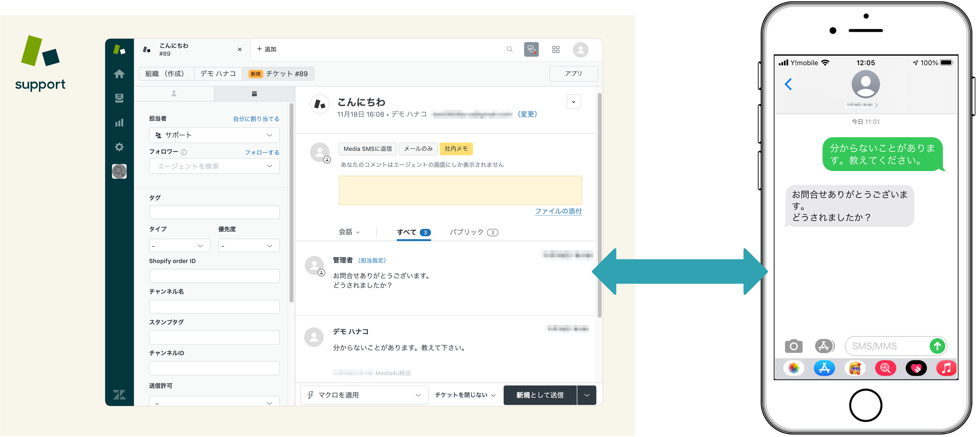
Task: Click the Zendesk Z logo at sidebar bottom
Action: click(x=119, y=394)
